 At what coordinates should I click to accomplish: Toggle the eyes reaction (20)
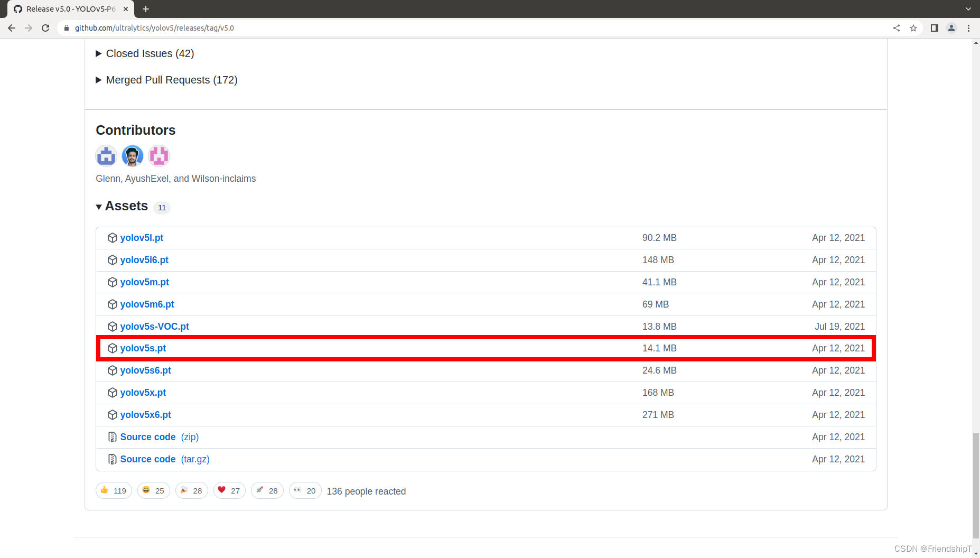[x=305, y=491]
